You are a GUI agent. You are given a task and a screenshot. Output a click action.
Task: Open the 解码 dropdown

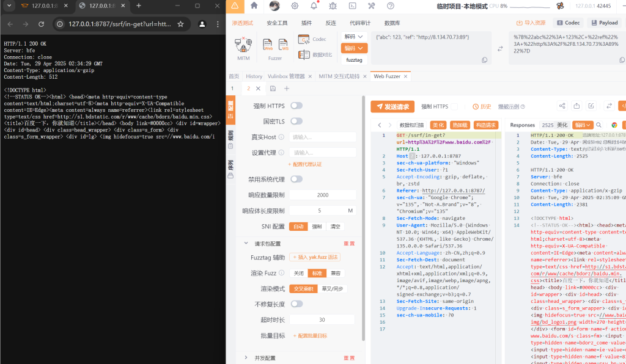(x=353, y=37)
